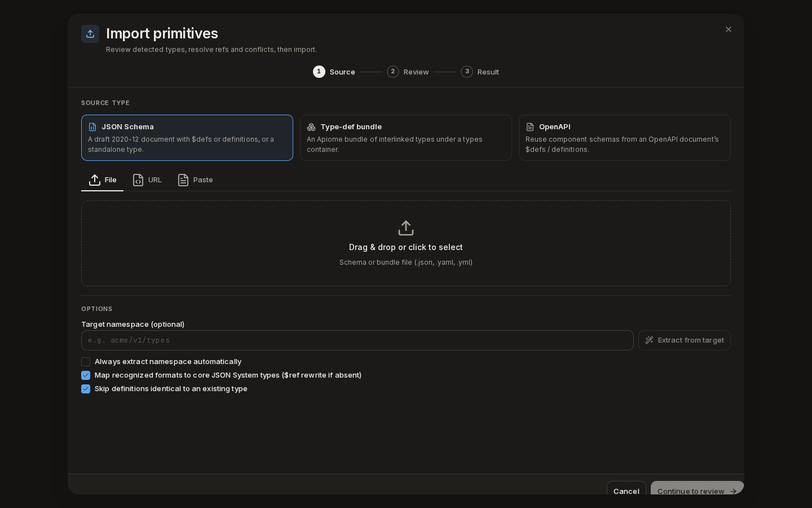The image size is (812, 508).
Task: Disable skip definitions identical to existing type
Action: point(86,389)
